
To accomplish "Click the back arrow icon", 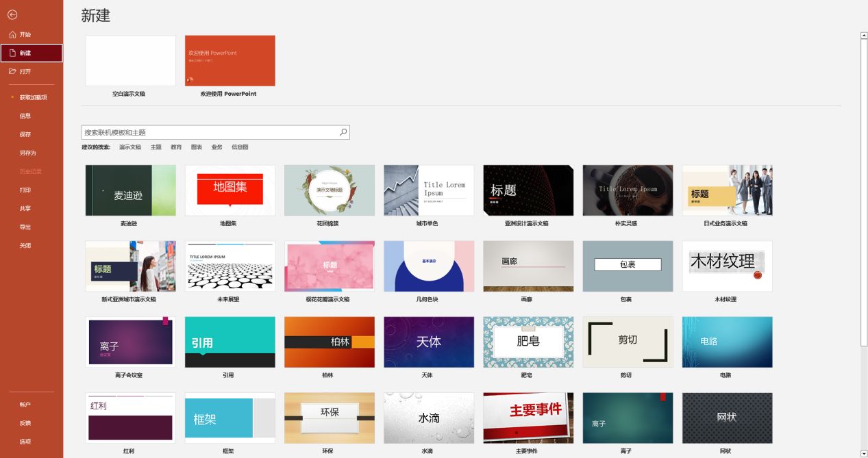I will click(12, 14).
